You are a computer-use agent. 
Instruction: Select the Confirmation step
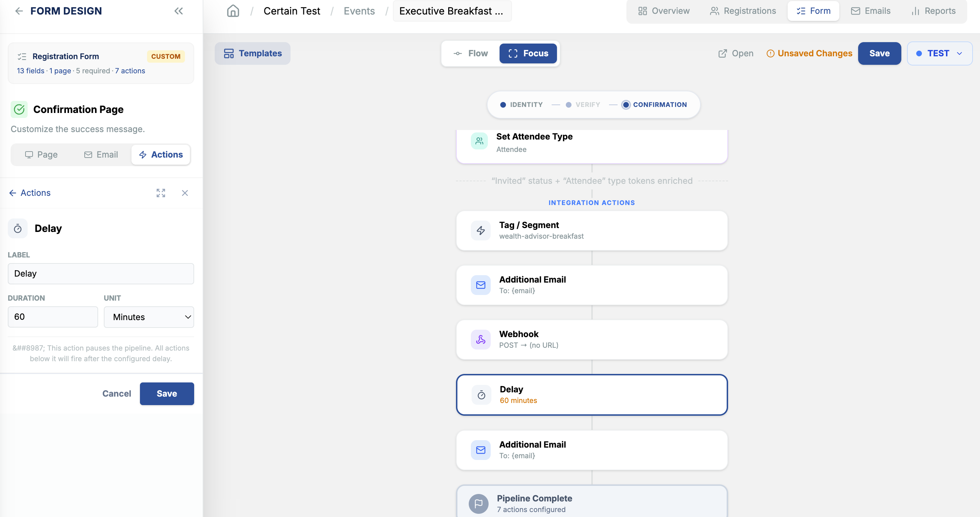click(654, 105)
